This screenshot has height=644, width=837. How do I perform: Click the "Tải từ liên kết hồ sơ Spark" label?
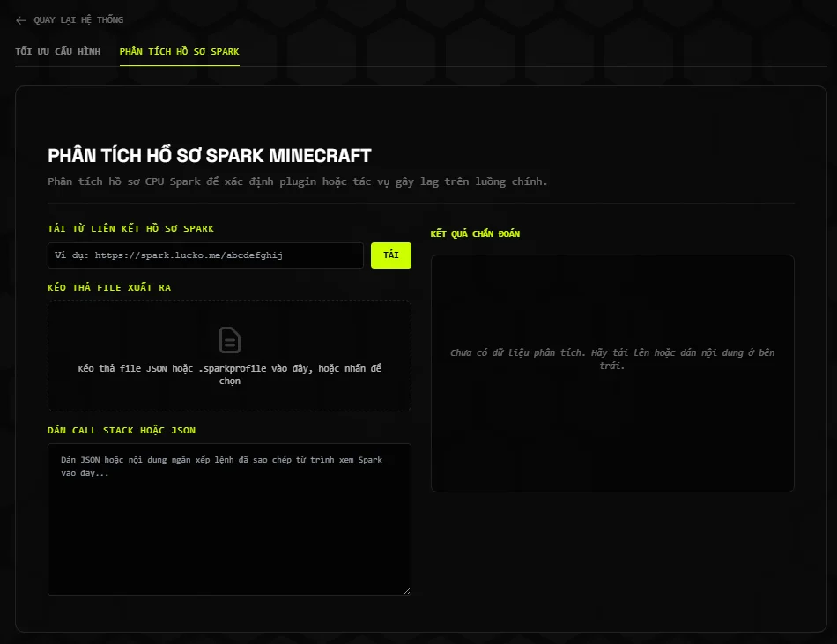tap(130, 228)
